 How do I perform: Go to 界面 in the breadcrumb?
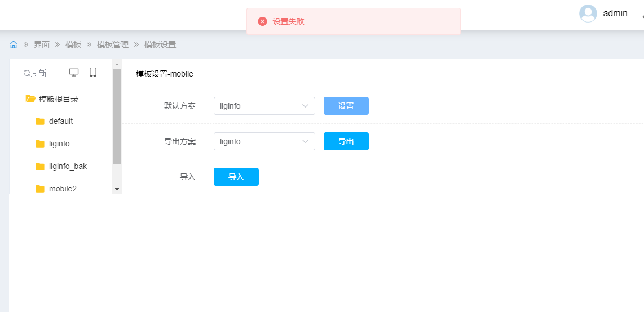point(42,44)
